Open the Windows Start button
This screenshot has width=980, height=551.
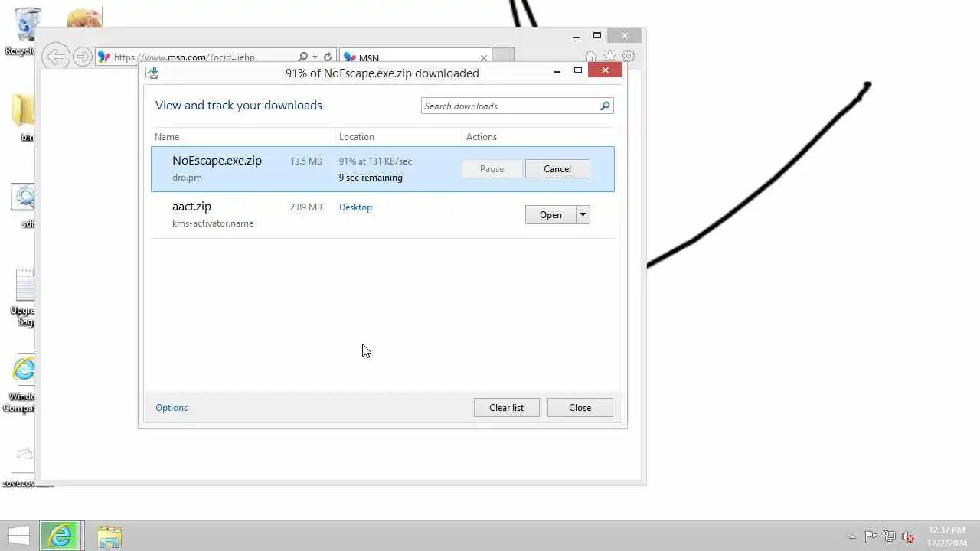tap(19, 536)
